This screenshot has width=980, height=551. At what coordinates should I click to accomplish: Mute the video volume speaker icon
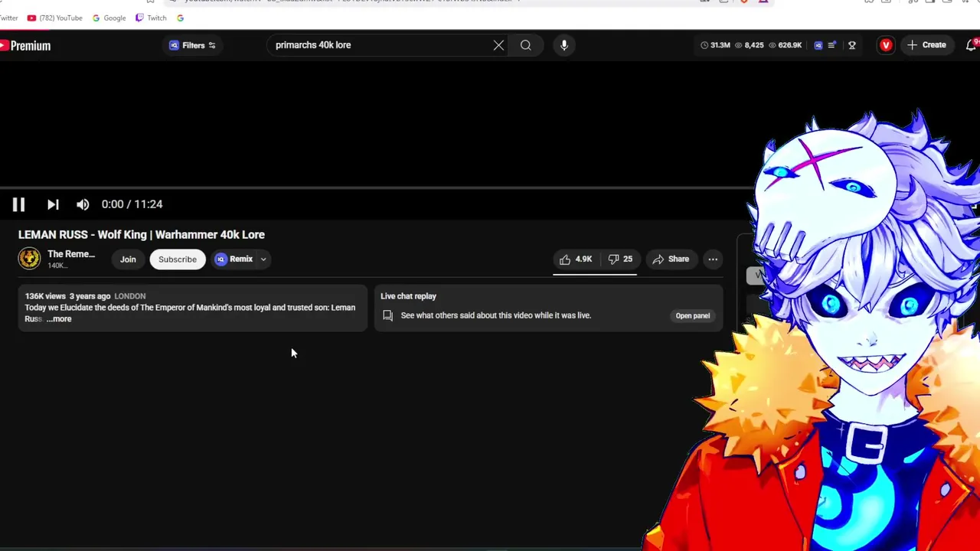[83, 204]
